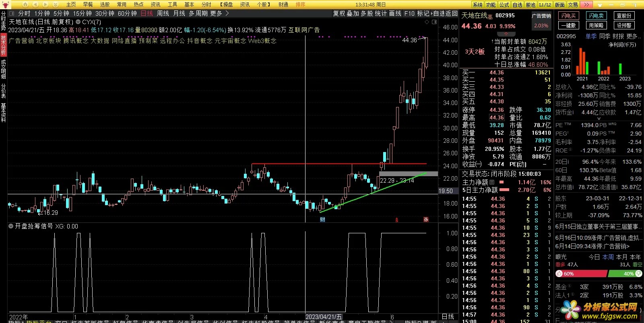The height and width of the screenshot is (323, 644).
Task: Select 技术分析 left sidebar tab
Action: pyautogui.click(x=3, y=45)
